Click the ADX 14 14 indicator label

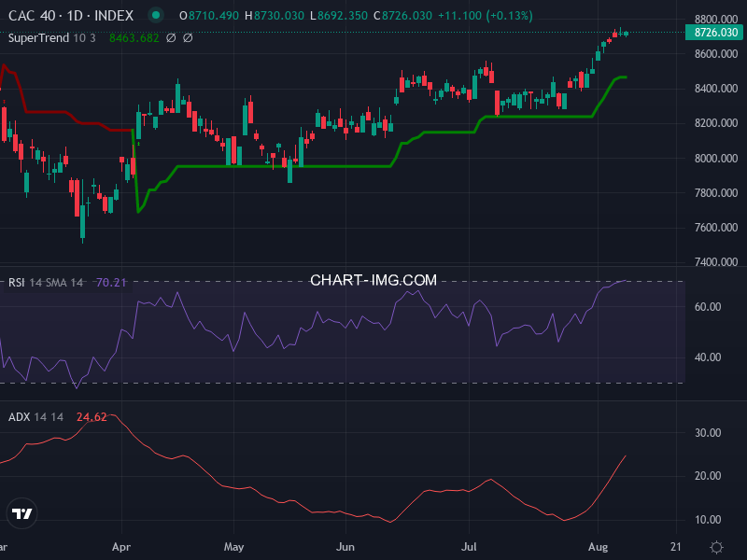35,417
